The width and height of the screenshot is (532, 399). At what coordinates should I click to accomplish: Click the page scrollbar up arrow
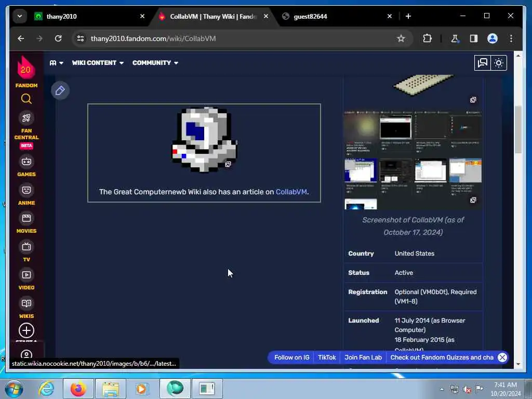[x=518, y=56]
